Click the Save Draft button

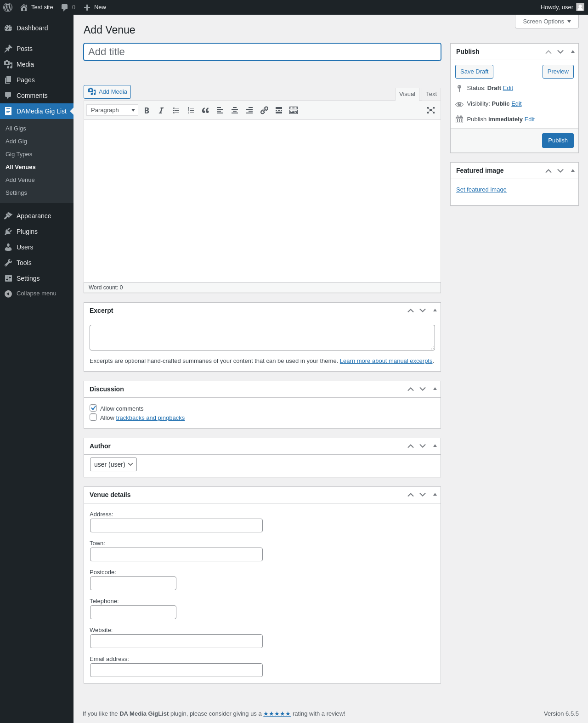point(474,72)
